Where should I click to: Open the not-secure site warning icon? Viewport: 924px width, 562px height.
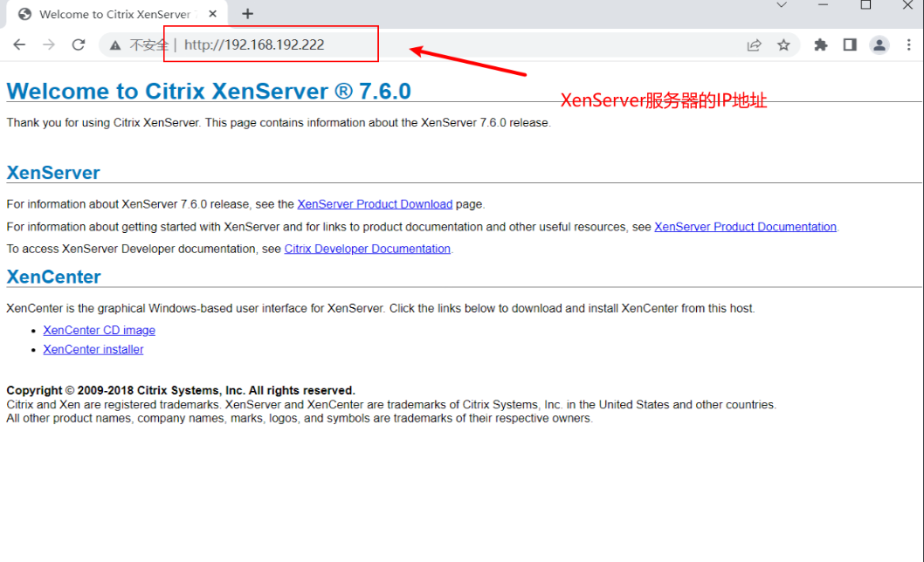tap(115, 45)
